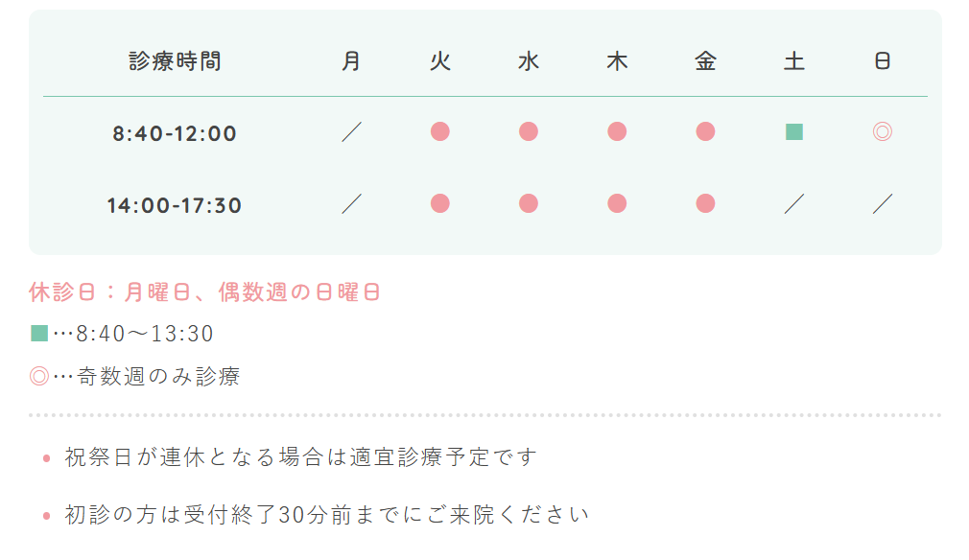Click the Monday morning slash mark

(x=352, y=131)
